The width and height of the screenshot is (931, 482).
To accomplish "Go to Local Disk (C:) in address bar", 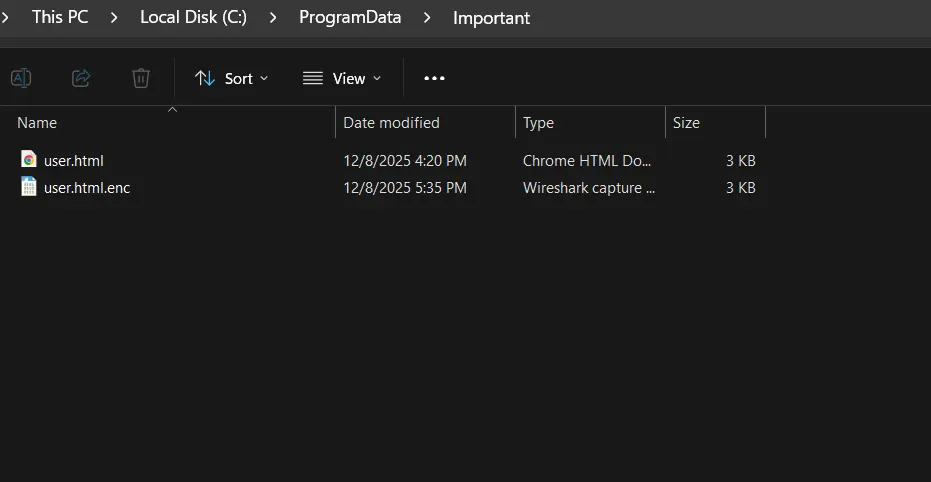I will click(x=193, y=18).
